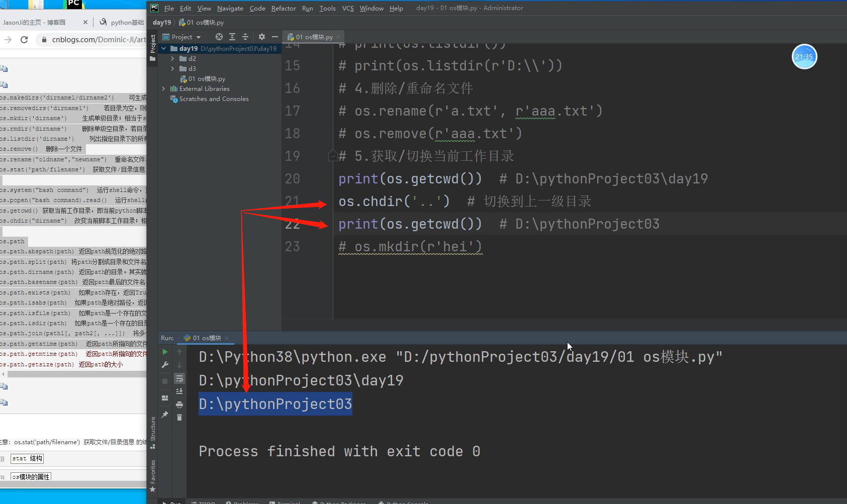Viewport: 847px width, 504px height.
Task: Click the 21:35 round timer badge
Action: pos(804,57)
